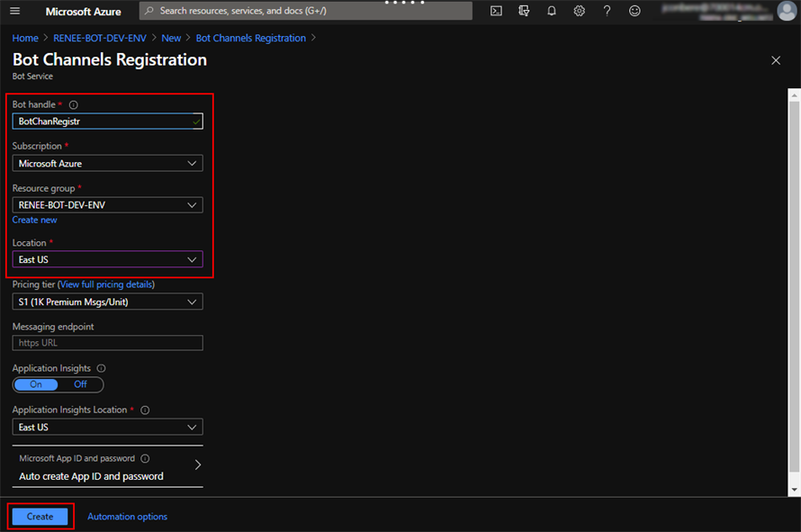Open the Notifications bell icon
This screenshot has height=532, width=801.
pyautogui.click(x=551, y=11)
